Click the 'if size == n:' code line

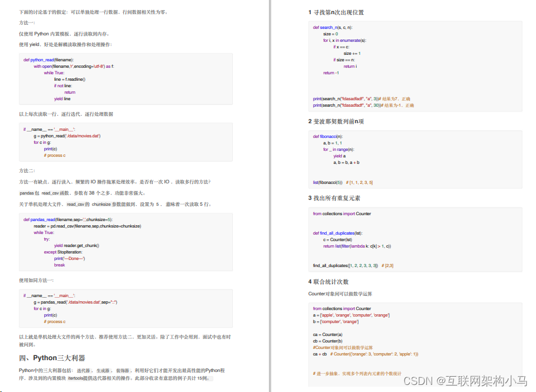pos(344,60)
